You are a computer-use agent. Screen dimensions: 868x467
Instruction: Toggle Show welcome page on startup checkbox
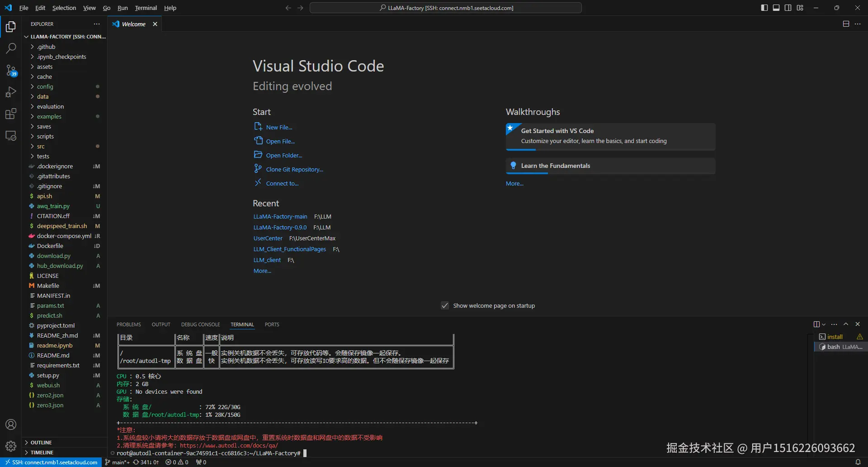pos(445,305)
